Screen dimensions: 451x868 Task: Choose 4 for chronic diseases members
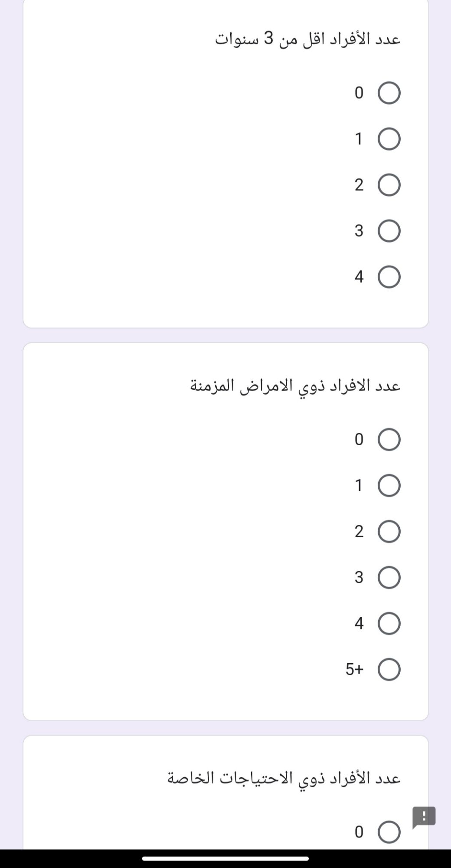click(x=389, y=624)
